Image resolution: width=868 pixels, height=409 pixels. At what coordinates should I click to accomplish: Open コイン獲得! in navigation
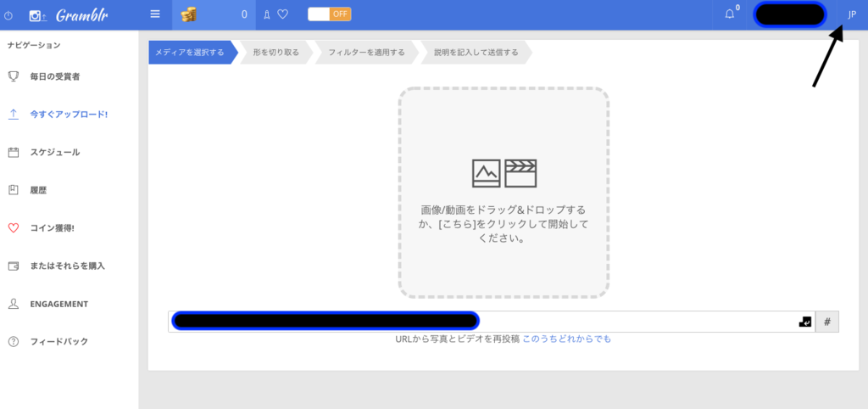52,227
